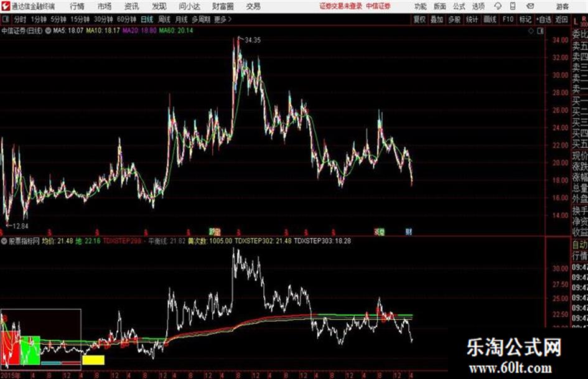Image resolution: width=588 pixels, height=379 pixels.
Task: Click the 标记 mark button
Action: (x=525, y=19)
